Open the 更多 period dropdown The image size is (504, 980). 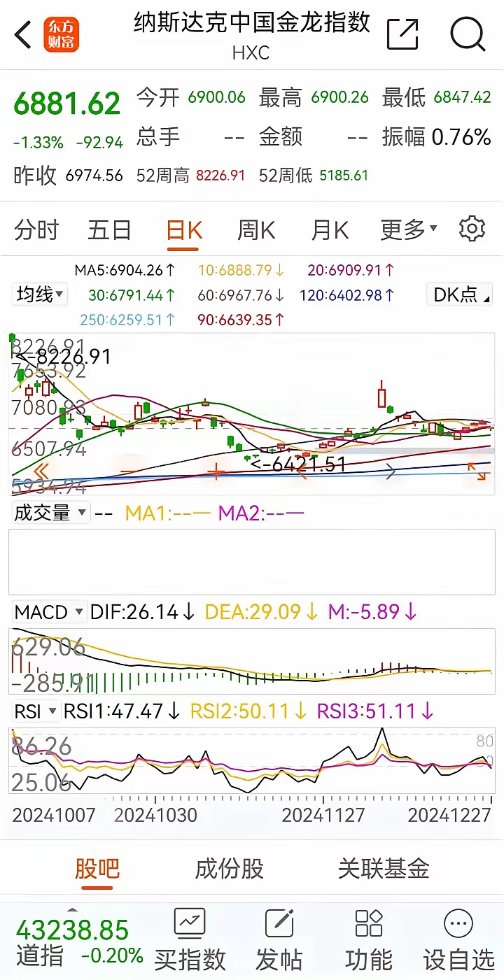coord(409,229)
